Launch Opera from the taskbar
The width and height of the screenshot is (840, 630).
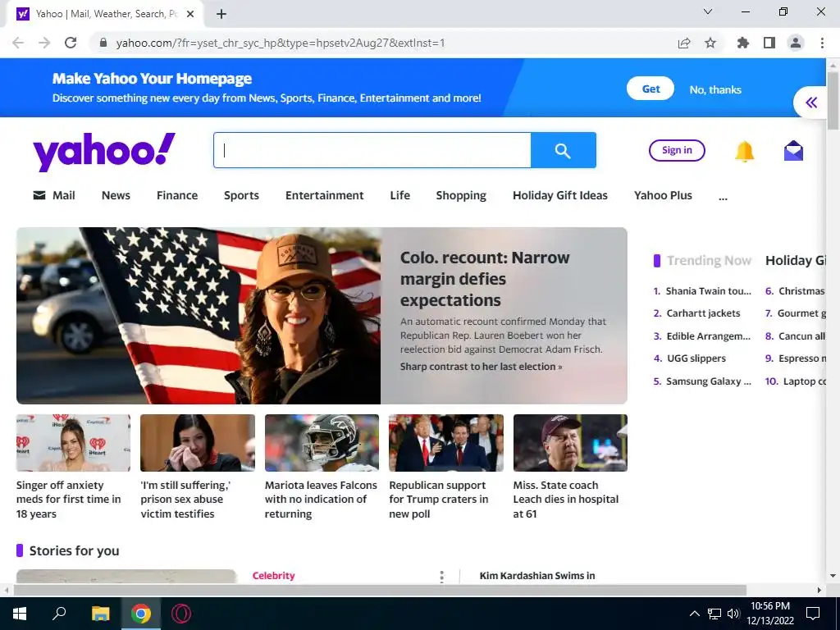181,614
